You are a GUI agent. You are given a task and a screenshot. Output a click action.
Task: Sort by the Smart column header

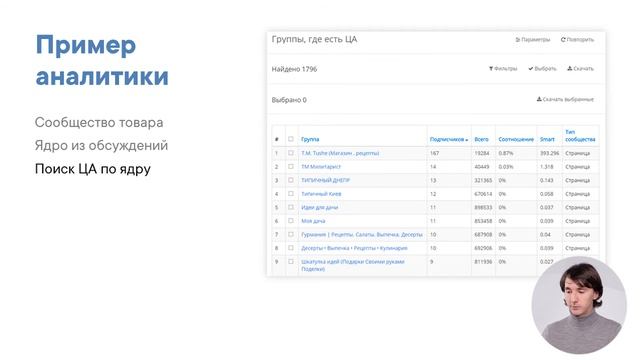point(547,139)
